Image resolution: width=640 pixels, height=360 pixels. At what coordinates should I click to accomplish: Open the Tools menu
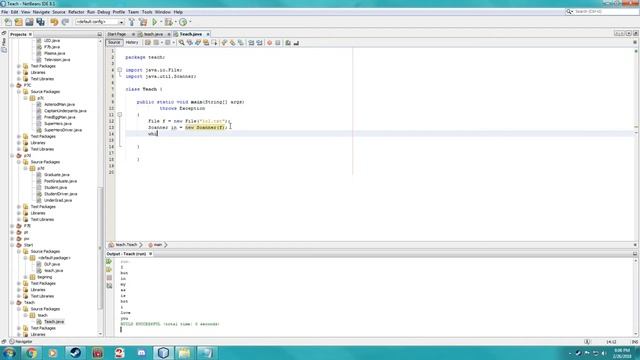tap(147, 12)
